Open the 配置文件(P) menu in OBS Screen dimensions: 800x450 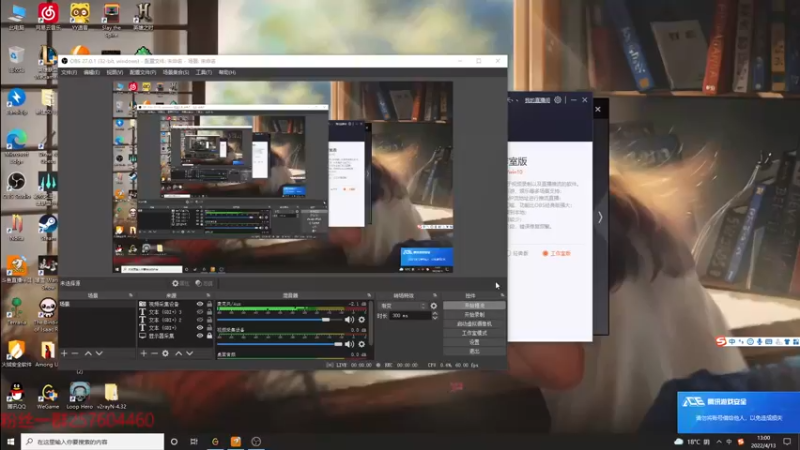pyautogui.click(x=142, y=72)
